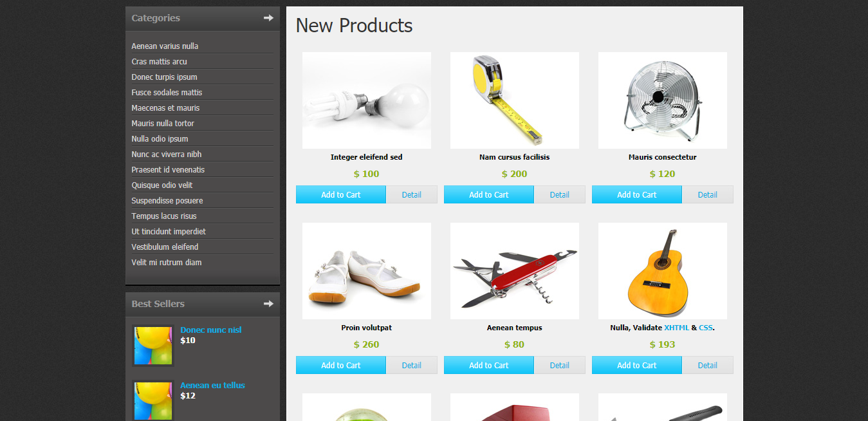Click the $ 260 price text
Viewport: 868px width, 421px height.
pyautogui.click(x=367, y=344)
